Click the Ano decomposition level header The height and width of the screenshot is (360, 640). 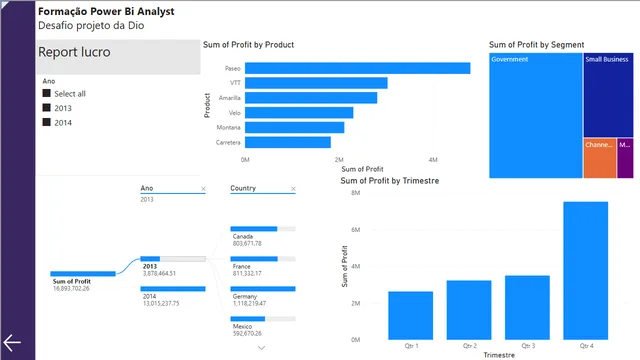click(x=147, y=188)
